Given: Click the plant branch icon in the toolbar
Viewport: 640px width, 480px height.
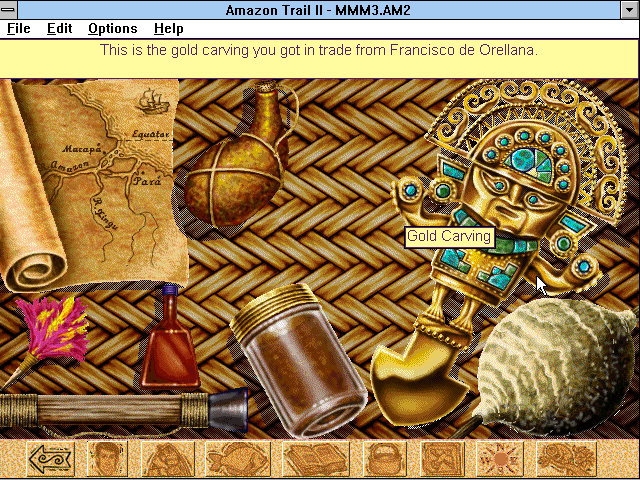Looking at the screenshot, I should pyautogui.click(x=566, y=459).
